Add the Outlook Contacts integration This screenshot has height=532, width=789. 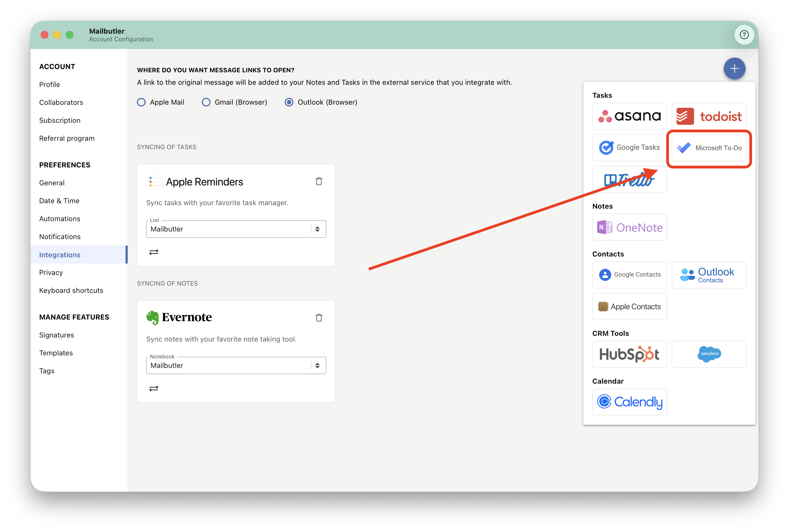709,275
